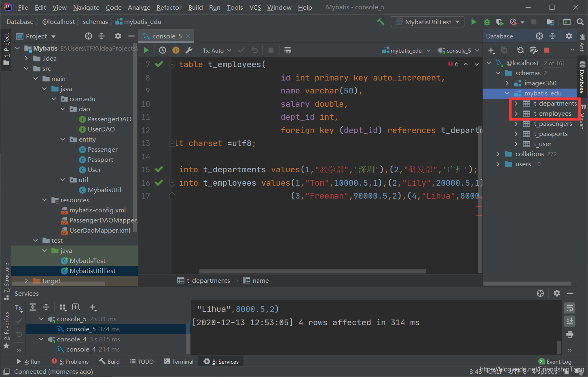Open query history clock icon in console toolbar

point(163,50)
